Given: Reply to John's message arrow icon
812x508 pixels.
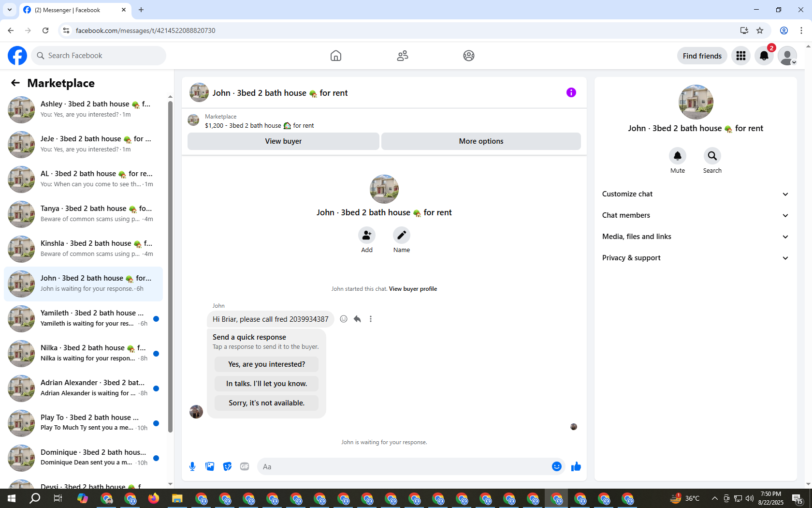Looking at the screenshot, I should tap(357, 319).
